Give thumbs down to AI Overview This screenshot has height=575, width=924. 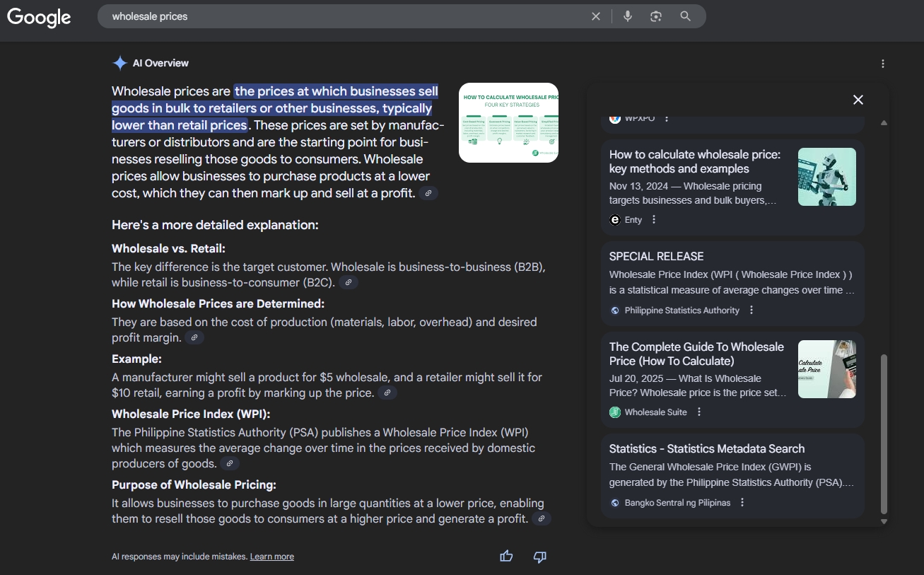539,557
